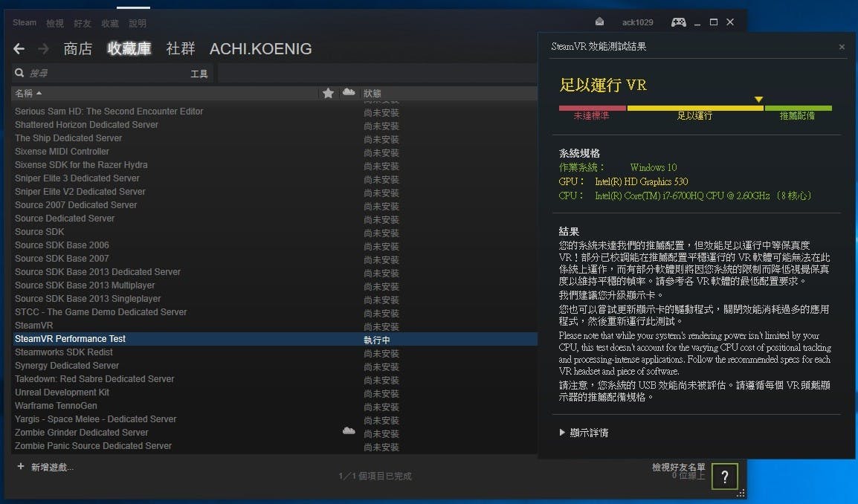Switch to the 社群 tab
The height and width of the screenshot is (504, 858).
pyautogui.click(x=181, y=49)
